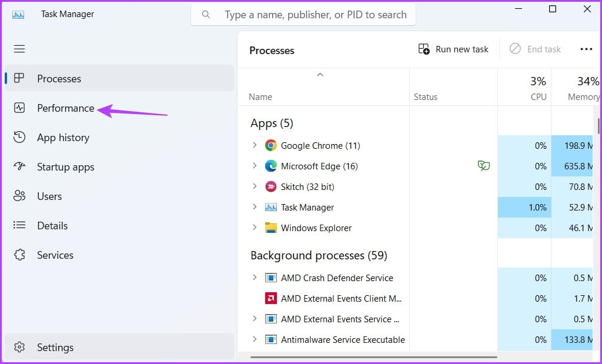Expand the AMD Crash Defender Service group
602x364 pixels.
(254, 277)
